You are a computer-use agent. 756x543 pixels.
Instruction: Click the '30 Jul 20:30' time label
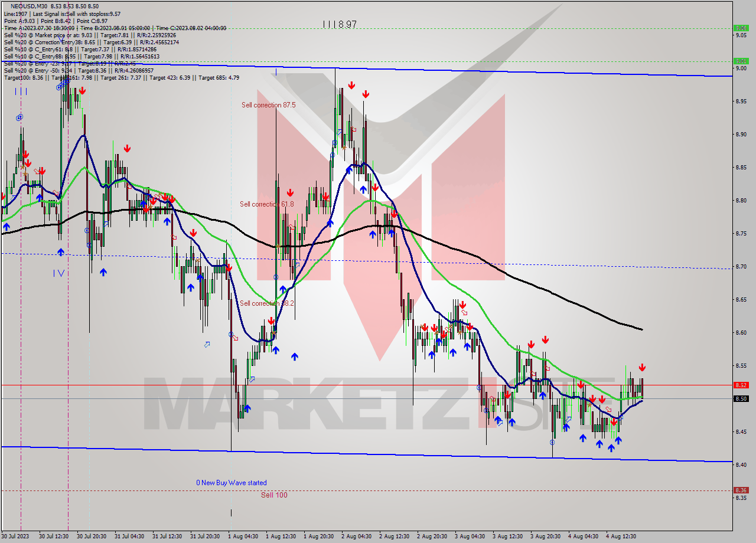pos(92,537)
